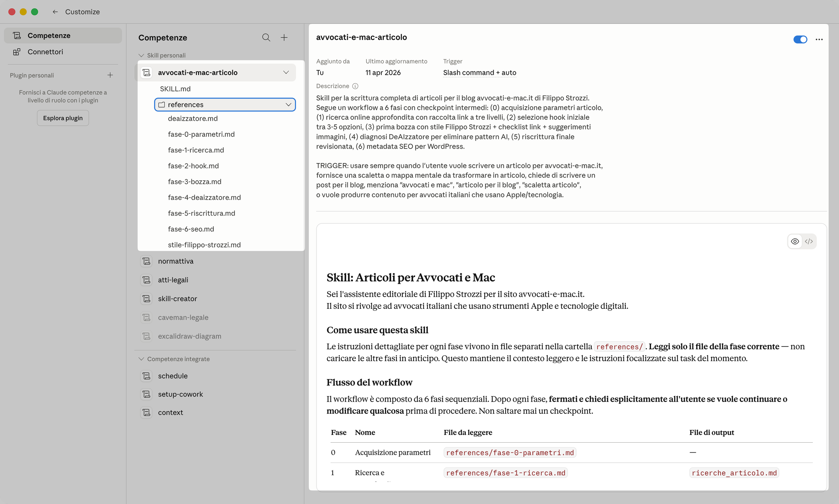
Task: Click the normattiva skill icon
Action: [146, 261]
